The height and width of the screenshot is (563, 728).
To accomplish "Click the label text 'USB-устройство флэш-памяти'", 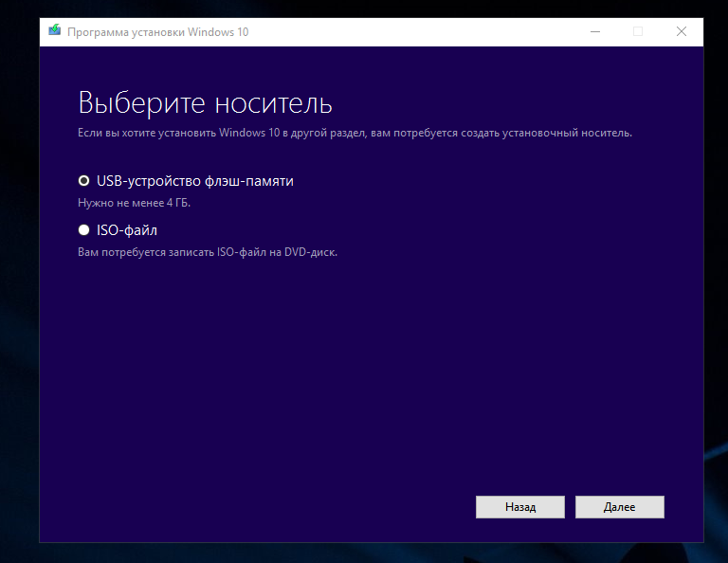I will coord(195,181).
